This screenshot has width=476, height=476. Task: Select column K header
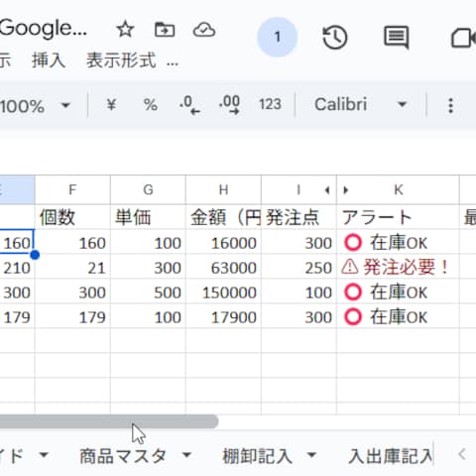tap(398, 189)
